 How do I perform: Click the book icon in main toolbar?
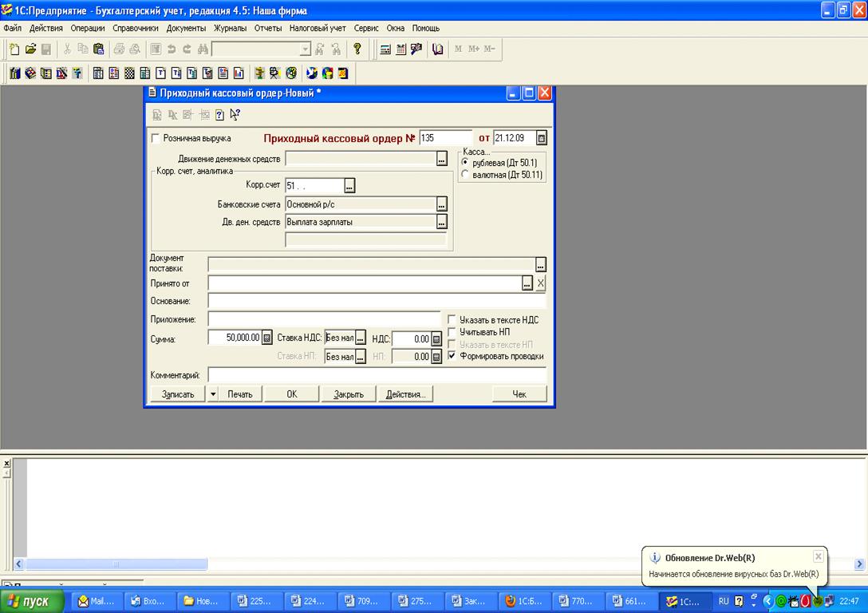click(437, 49)
